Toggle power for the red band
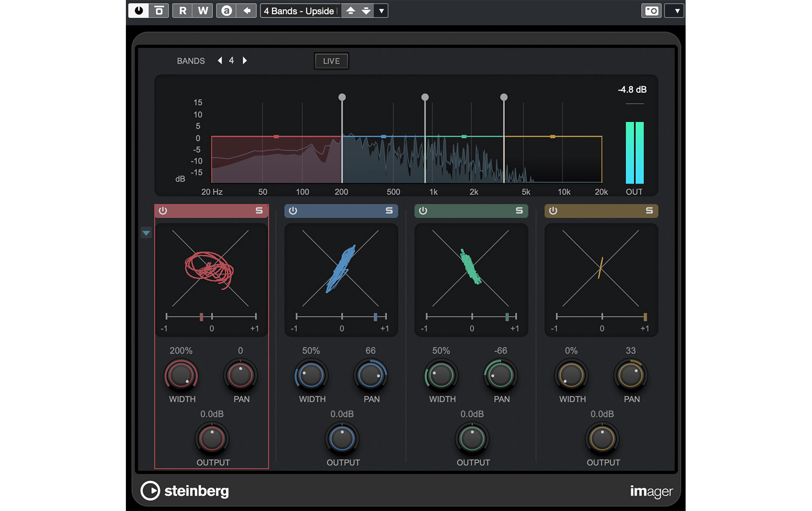Screen dimensions: 812x511 163,211
